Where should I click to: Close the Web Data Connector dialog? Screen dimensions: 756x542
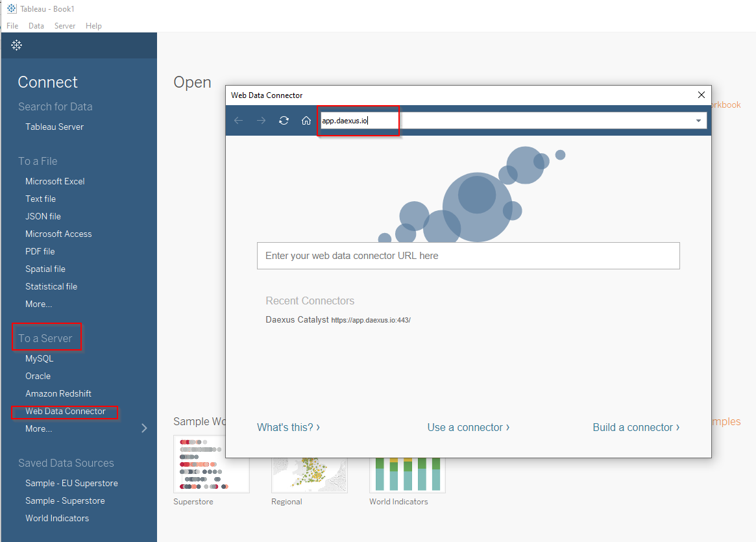coord(701,95)
